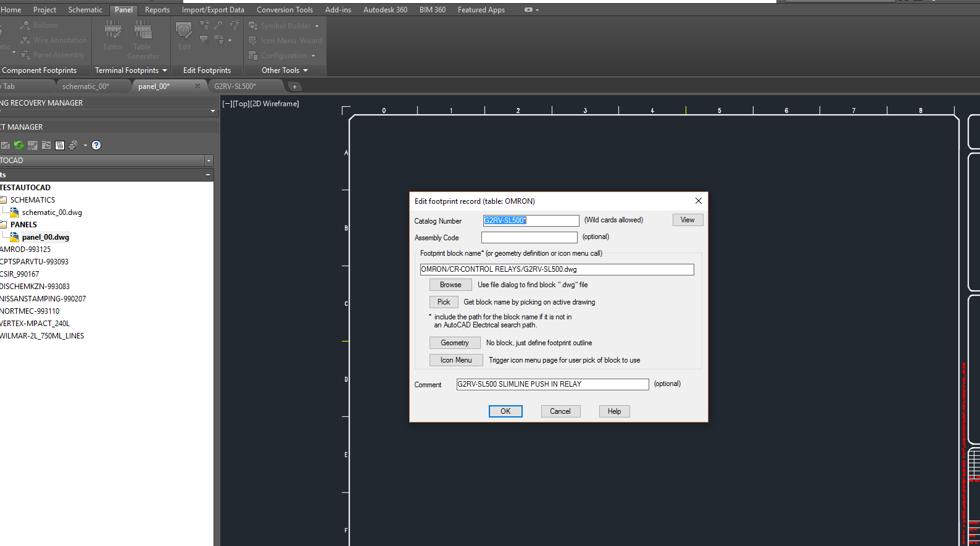Click the SCHEMATICS folder icon

[x=3, y=200]
